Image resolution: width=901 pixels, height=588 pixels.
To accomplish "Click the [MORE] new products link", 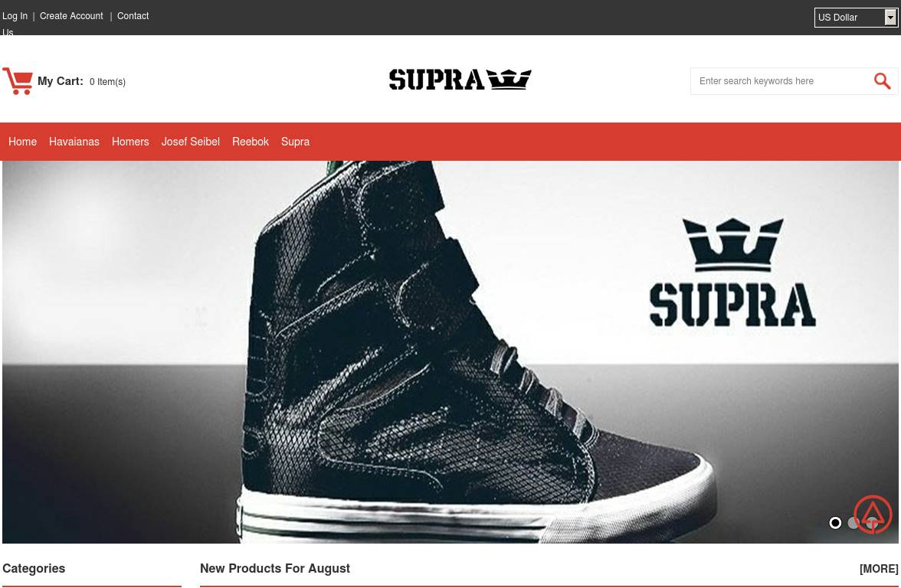I will 879,568.
